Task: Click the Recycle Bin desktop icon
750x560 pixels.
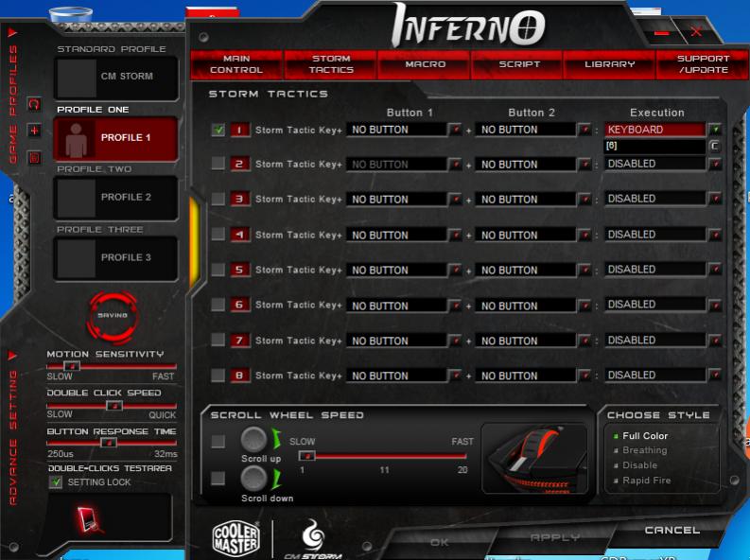Action: pos(71,14)
